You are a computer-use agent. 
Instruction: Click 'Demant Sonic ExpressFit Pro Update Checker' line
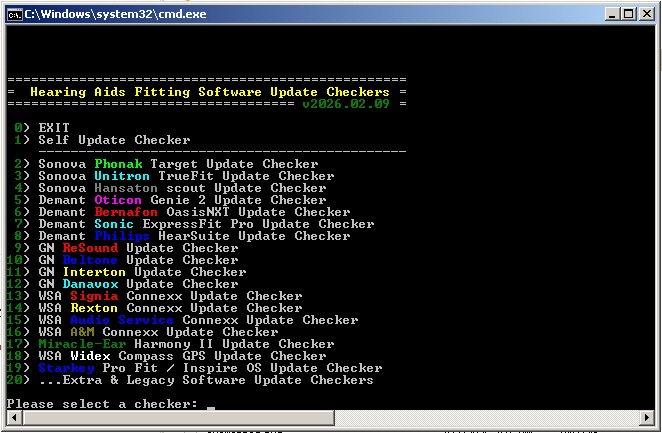(x=194, y=224)
